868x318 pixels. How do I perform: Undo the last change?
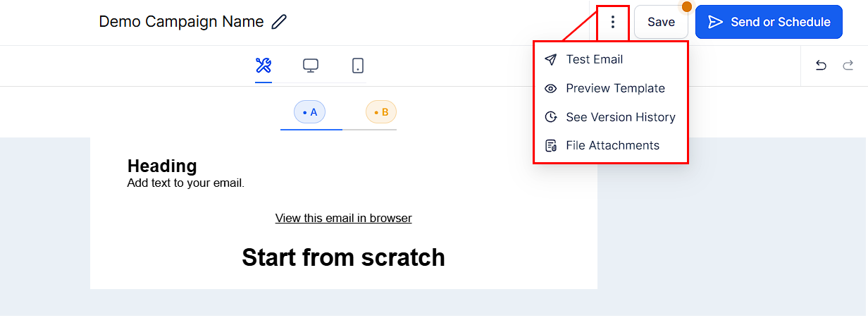pyautogui.click(x=821, y=66)
